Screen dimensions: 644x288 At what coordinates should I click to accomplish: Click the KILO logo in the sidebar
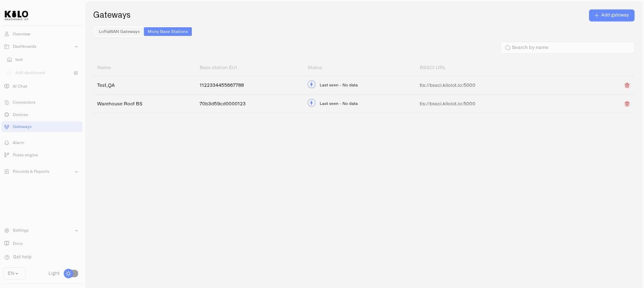tap(16, 15)
